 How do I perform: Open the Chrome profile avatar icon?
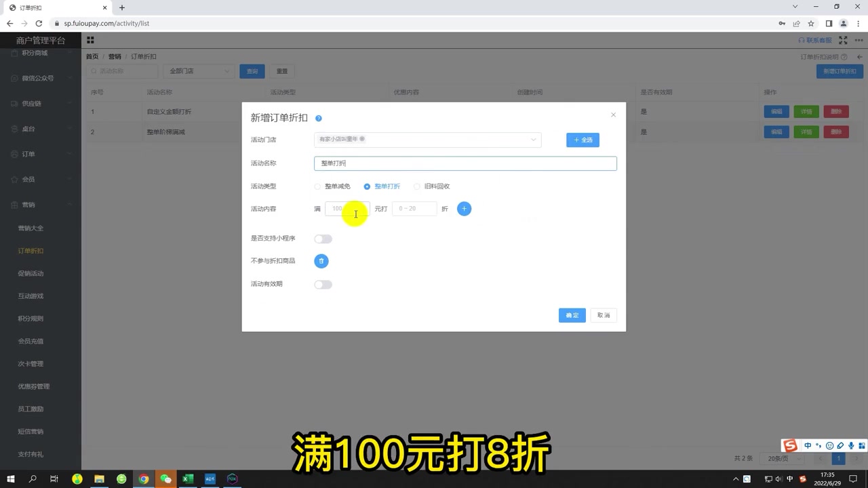tap(844, 23)
